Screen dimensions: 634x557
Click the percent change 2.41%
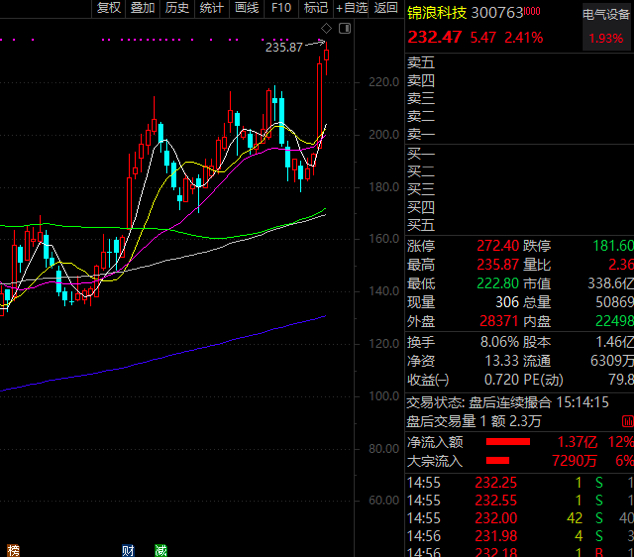pos(524,38)
